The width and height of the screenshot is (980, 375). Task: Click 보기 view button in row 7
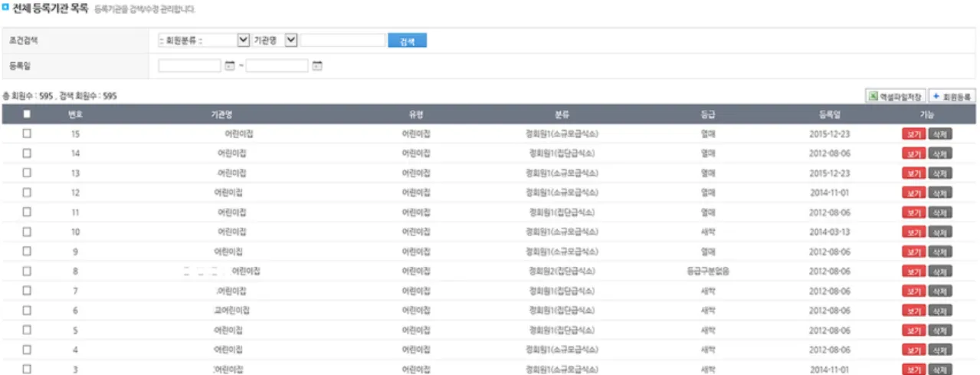913,291
